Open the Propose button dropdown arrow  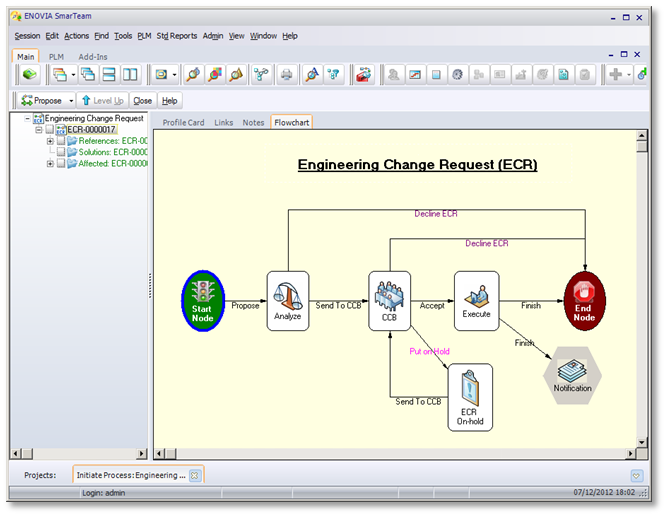(x=72, y=101)
